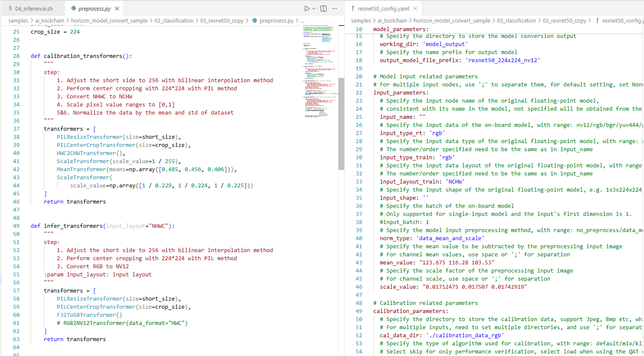Fold calibration_transformers function at line 28
Image resolution: width=644 pixels, height=356 pixels.
(x=26, y=56)
